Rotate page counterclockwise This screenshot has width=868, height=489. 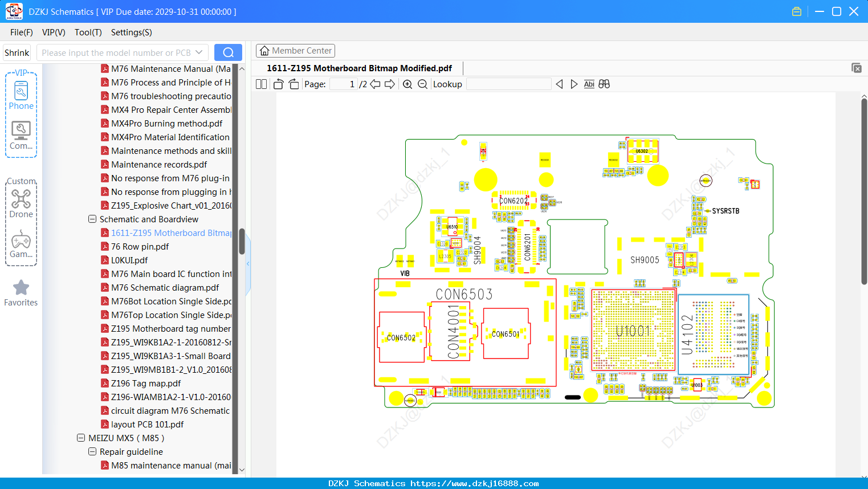point(278,84)
